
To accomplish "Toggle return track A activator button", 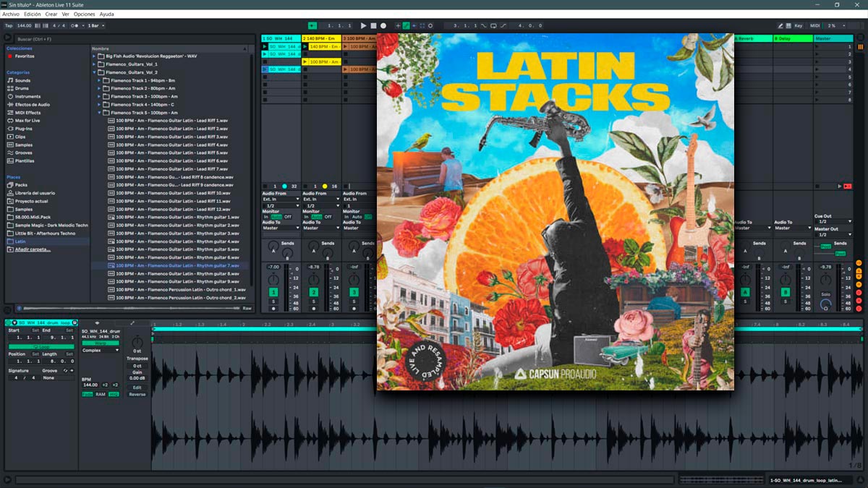I will (744, 292).
